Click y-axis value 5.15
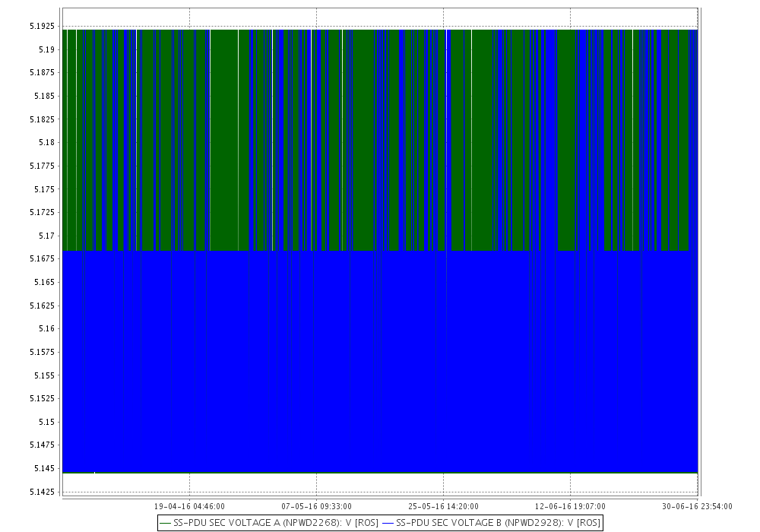Viewport: 760px width, 532px height. [47, 422]
